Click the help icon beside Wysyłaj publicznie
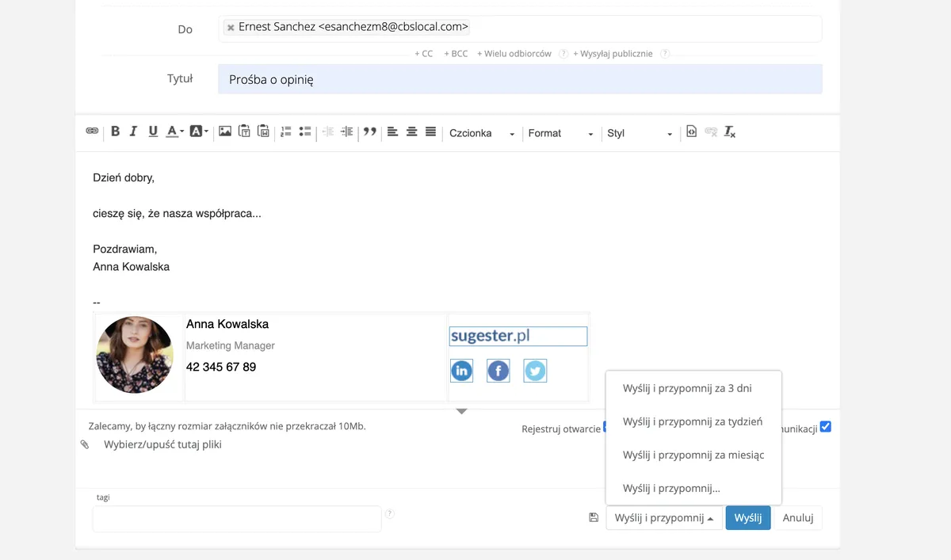 tap(665, 54)
